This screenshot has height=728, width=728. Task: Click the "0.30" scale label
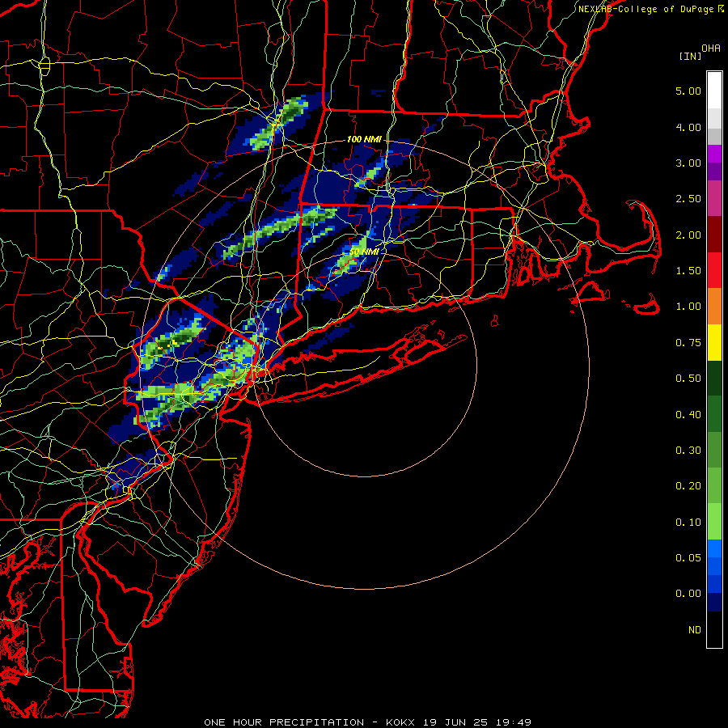click(x=688, y=451)
